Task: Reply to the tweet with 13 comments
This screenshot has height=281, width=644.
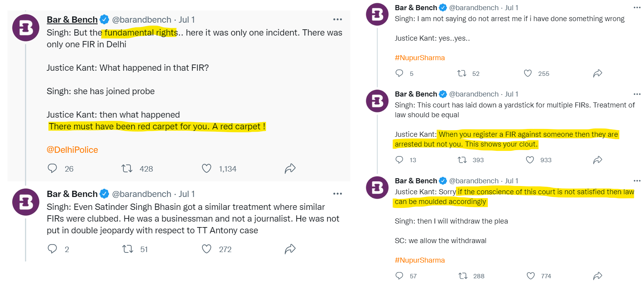Action: point(399,160)
